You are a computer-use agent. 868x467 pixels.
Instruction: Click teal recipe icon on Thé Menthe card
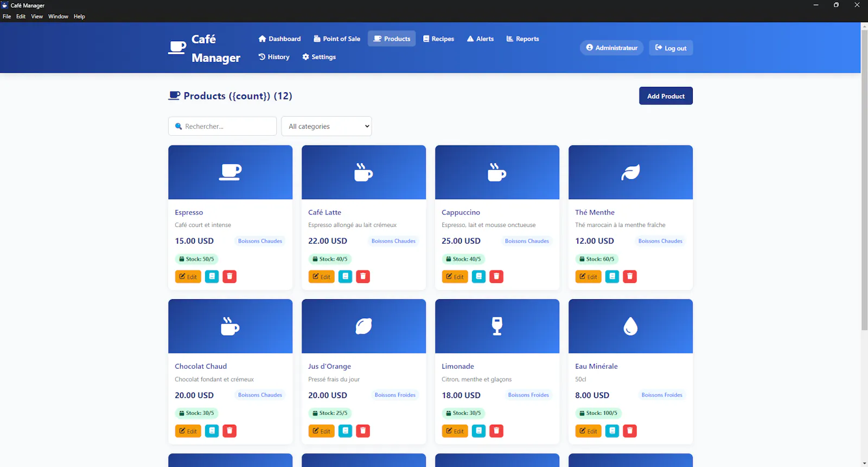click(612, 276)
